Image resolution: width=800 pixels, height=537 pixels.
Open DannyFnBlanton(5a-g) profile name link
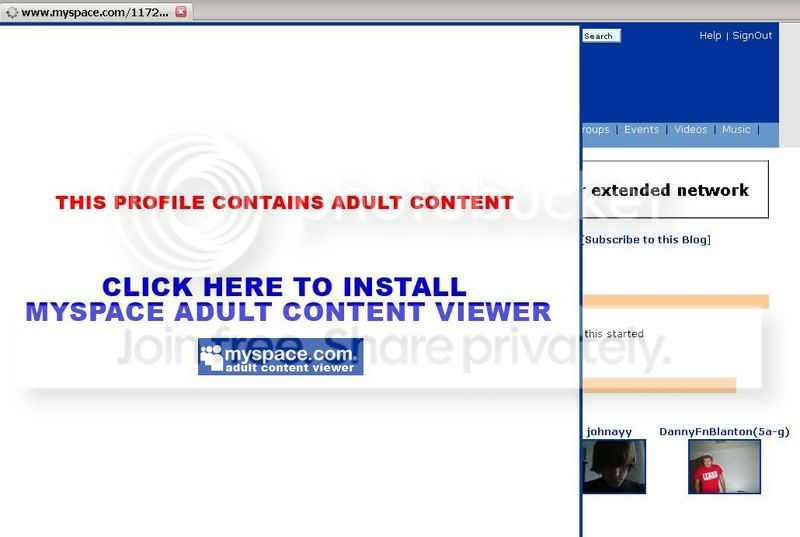tap(724, 432)
